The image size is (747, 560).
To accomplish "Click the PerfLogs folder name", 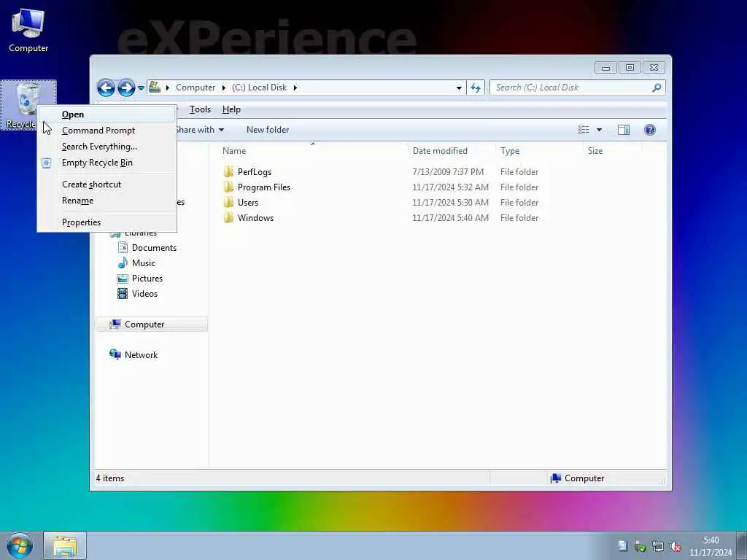I will (x=255, y=172).
